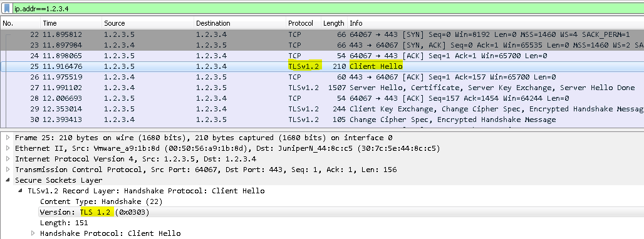
Task: Select packet 30 Change Cipher Spec row
Action: click(322, 119)
